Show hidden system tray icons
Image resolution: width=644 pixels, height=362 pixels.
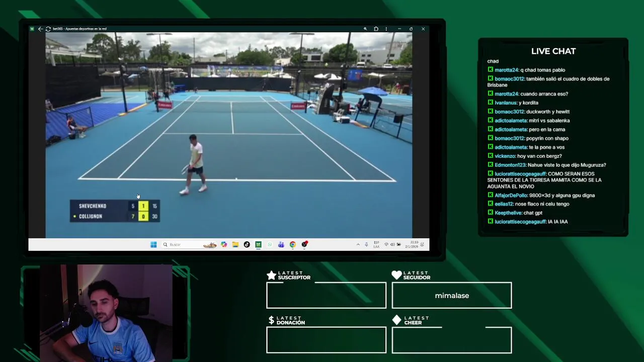pos(358,244)
